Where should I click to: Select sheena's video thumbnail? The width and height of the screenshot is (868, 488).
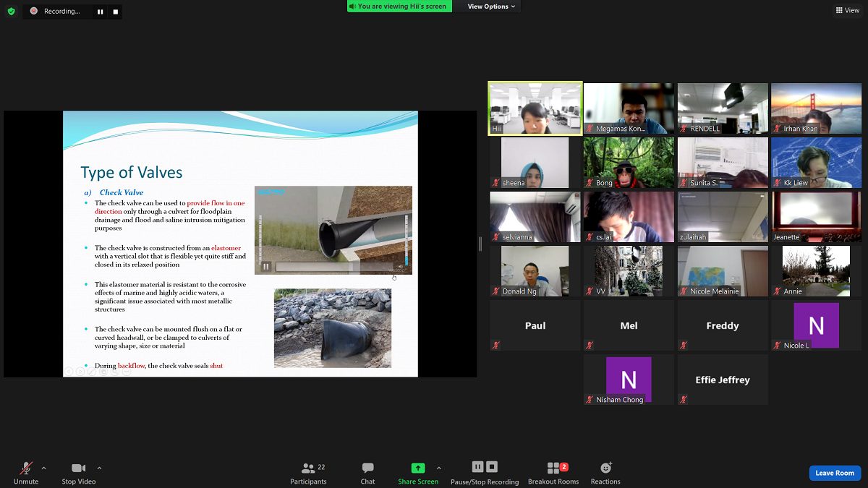click(x=535, y=163)
